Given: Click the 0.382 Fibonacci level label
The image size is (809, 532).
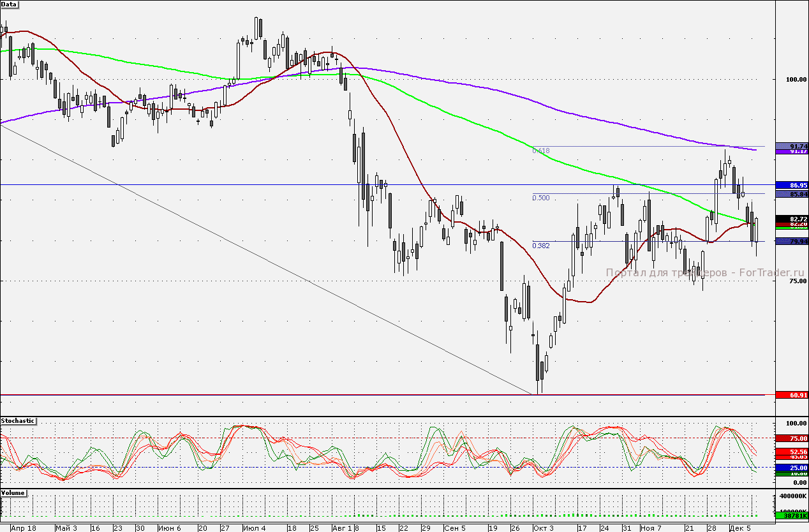Looking at the screenshot, I should point(541,246).
